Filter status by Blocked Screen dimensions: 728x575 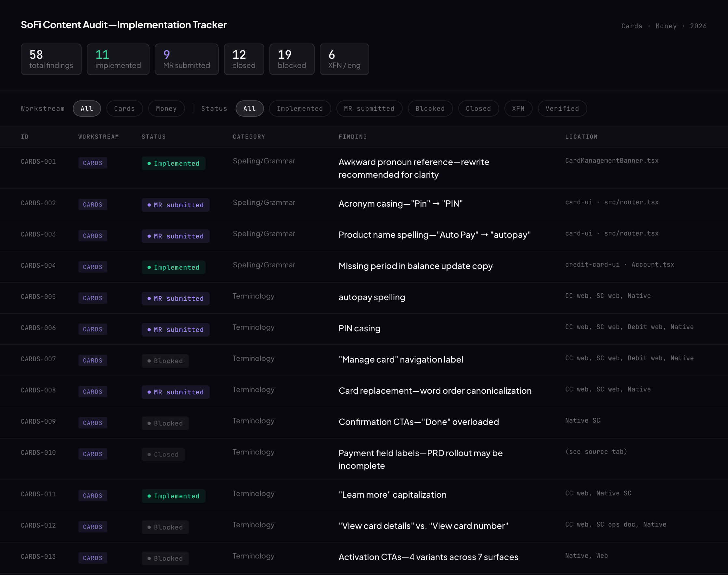pyautogui.click(x=430, y=109)
